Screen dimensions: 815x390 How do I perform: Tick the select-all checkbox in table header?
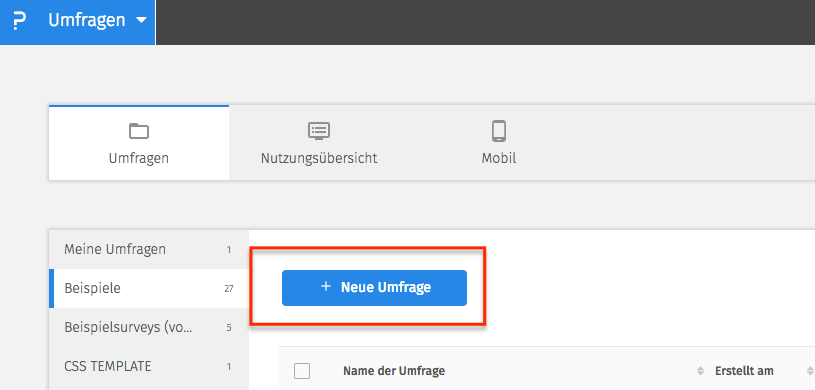(x=302, y=371)
